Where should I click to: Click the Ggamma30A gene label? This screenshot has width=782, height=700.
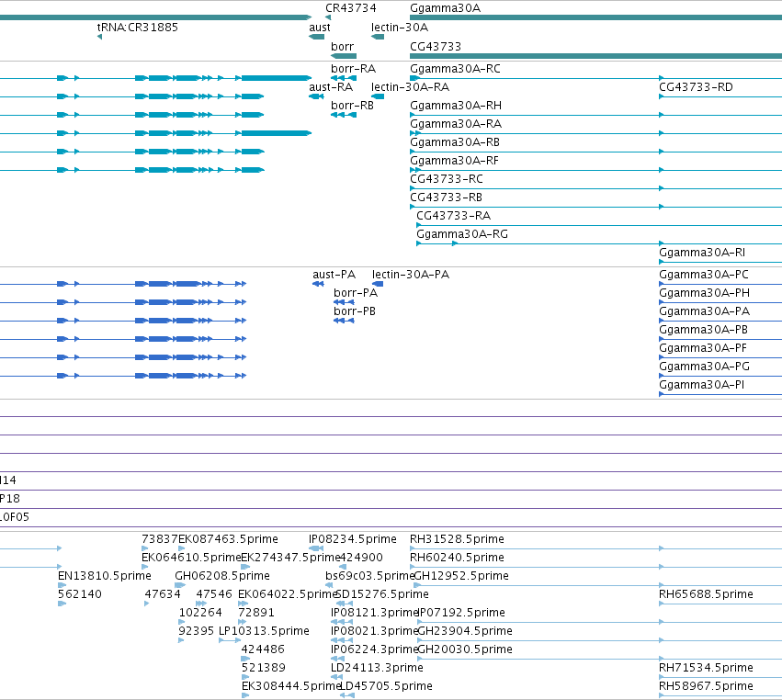(445, 8)
